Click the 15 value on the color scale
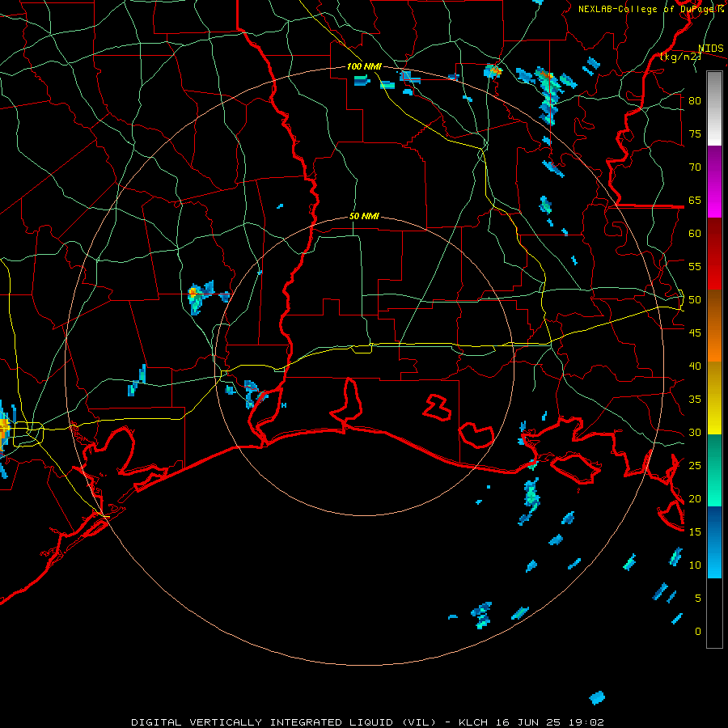Screen dimensions: 728x728 pos(695,532)
